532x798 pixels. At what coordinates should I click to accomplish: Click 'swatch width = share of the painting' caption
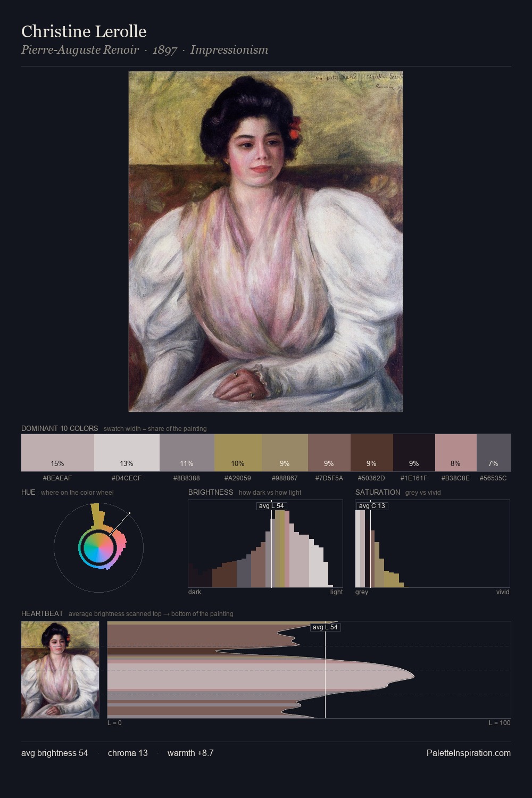(155, 428)
